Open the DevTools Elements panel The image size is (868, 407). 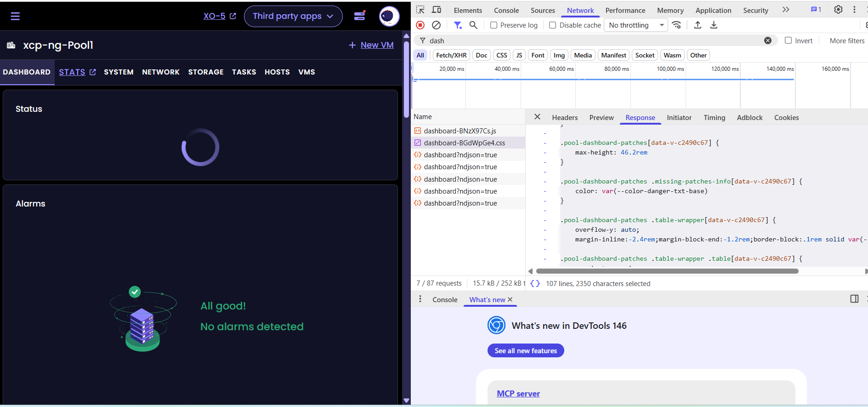(x=468, y=10)
